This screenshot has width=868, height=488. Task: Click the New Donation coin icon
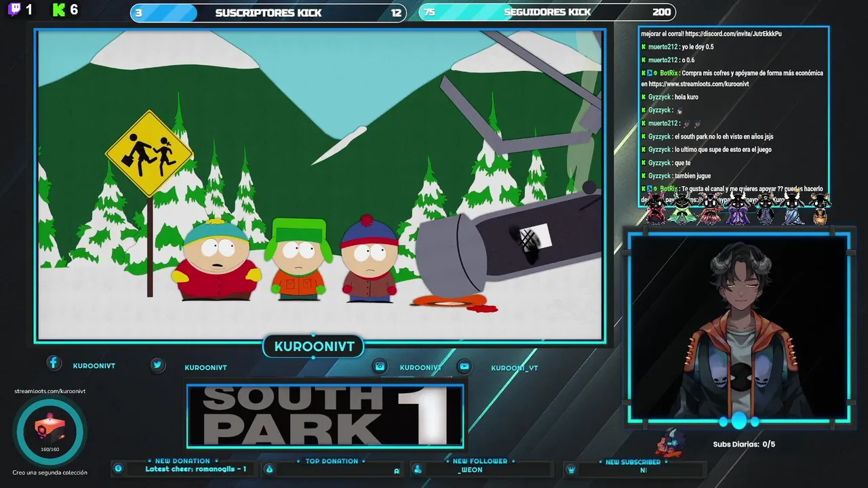click(118, 468)
